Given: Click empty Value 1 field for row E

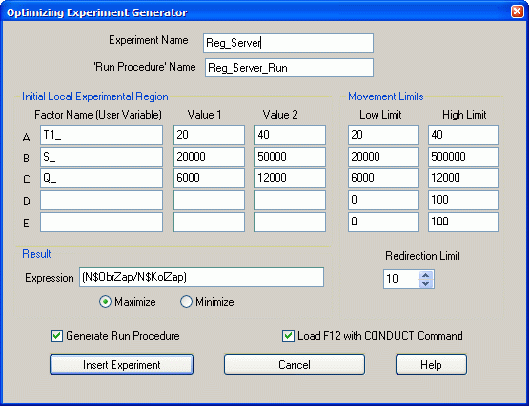Looking at the screenshot, I should [x=209, y=222].
